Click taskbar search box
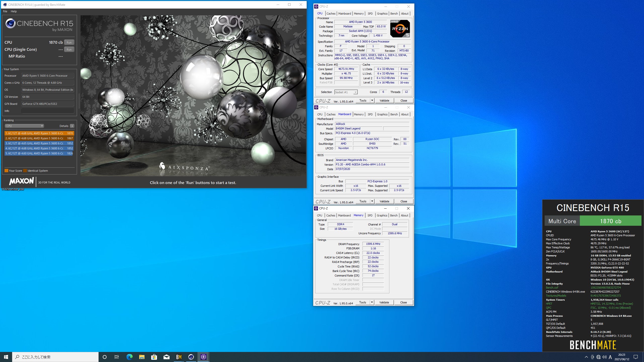Image resolution: width=644 pixels, height=362 pixels. pyautogui.click(x=55, y=357)
